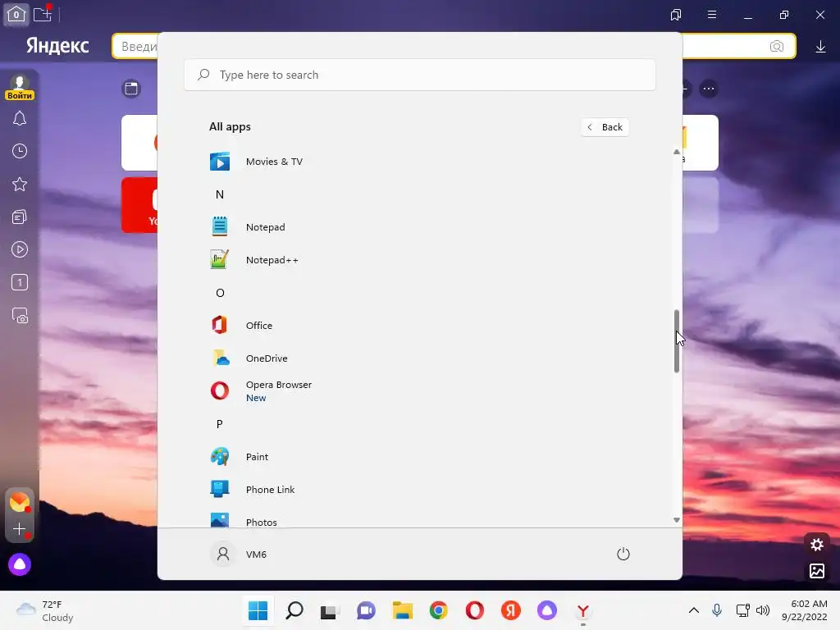Focus the 'Type here to search' box
The width and height of the screenshot is (840, 630).
tap(419, 75)
